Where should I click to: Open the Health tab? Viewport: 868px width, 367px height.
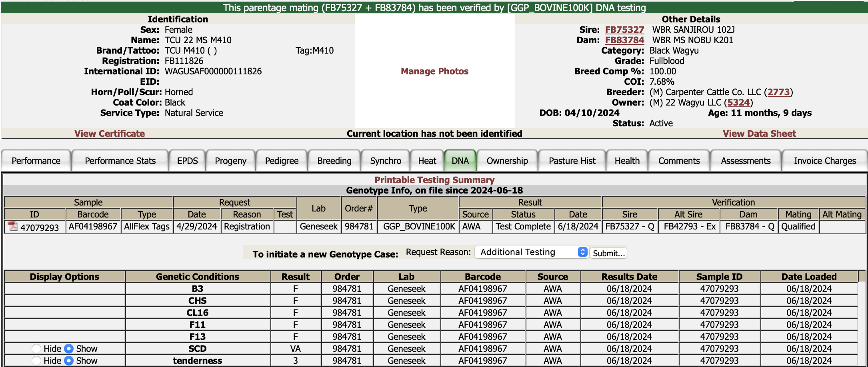pos(627,161)
